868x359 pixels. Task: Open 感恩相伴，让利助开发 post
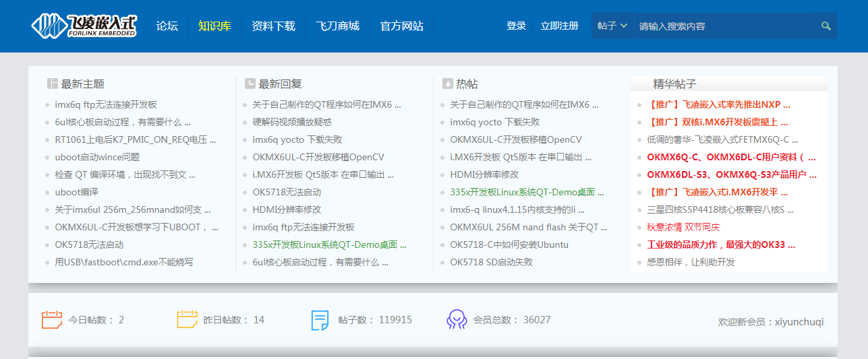coord(691,262)
